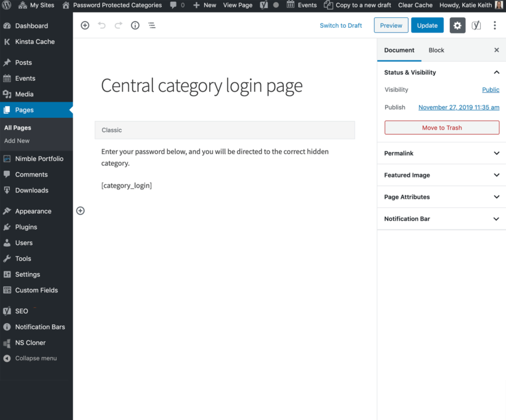506x420 pixels.
Task: Open content structure details with the info icon
Action: coord(135,25)
